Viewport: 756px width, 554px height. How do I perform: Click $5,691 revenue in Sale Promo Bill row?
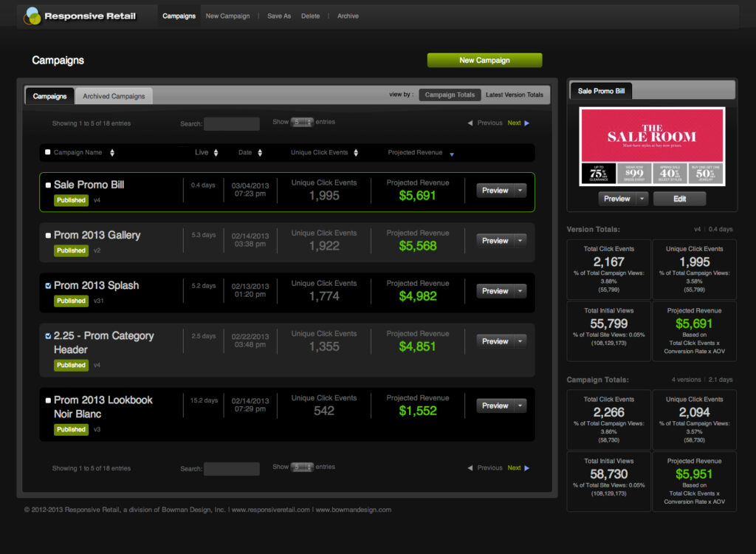tap(417, 196)
